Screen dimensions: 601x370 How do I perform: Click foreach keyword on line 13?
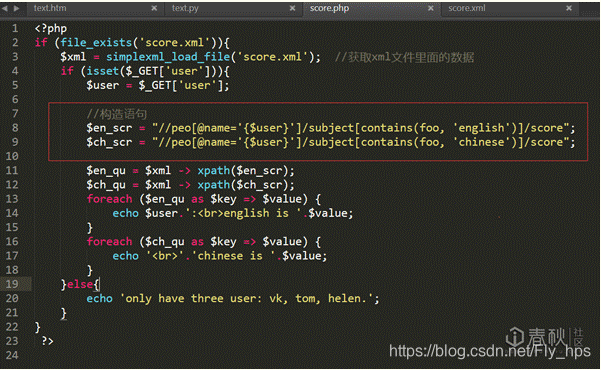(x=109, y=199)
